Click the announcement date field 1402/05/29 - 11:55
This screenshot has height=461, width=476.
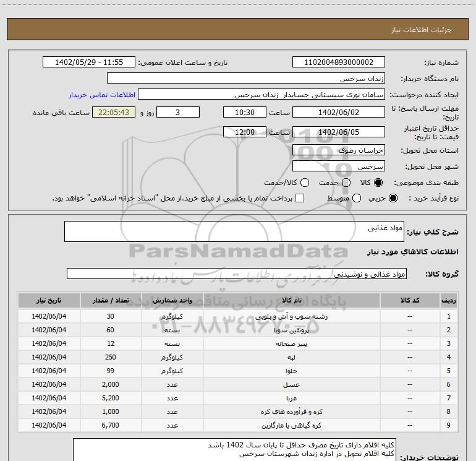click(89, 62)
